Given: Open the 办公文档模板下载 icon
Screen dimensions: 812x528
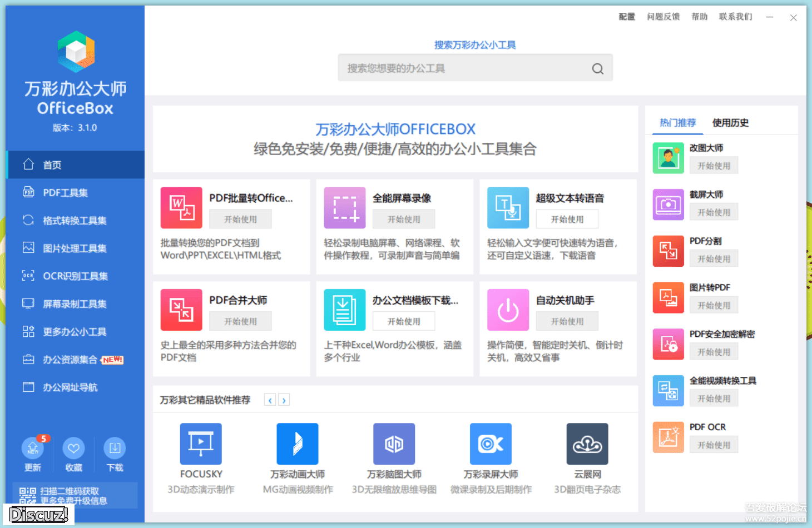Looking at the screenshot, I should pos(345,310).
